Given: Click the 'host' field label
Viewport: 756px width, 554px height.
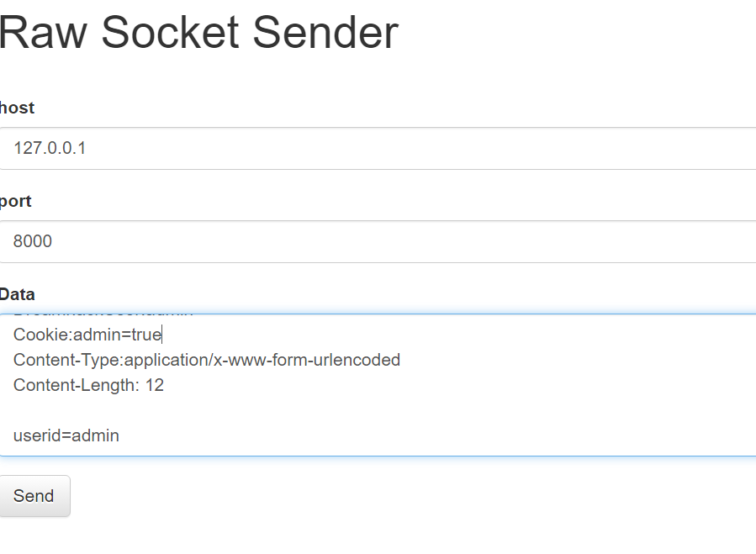Looking at the screenshot, I should point(18,108).
